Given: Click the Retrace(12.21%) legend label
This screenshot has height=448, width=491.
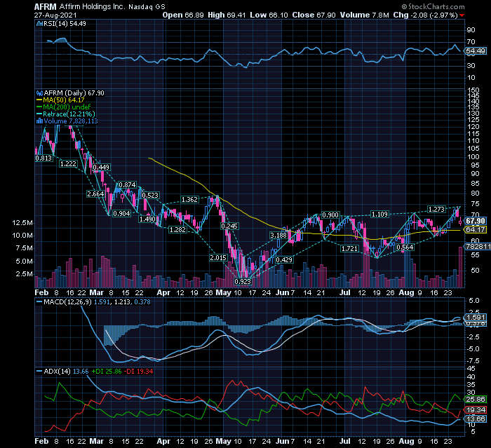Looking at the screenshot, I should (x=69, y=114).
